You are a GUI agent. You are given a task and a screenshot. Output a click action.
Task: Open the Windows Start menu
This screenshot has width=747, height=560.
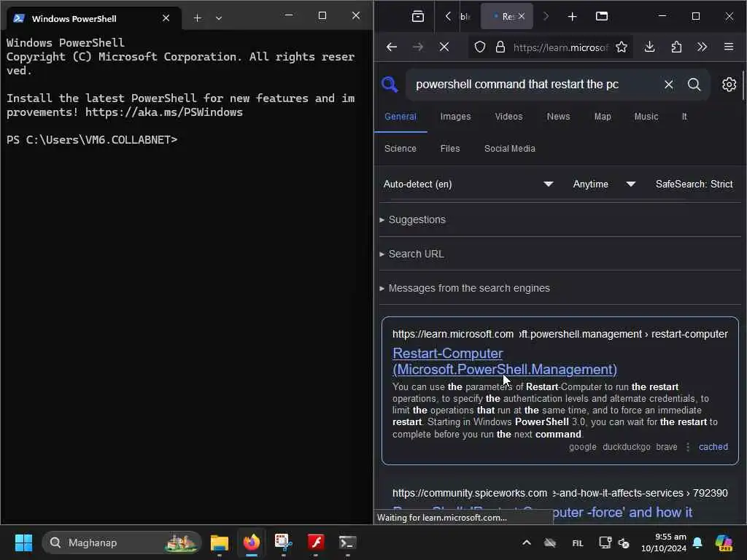pos(23,542)
